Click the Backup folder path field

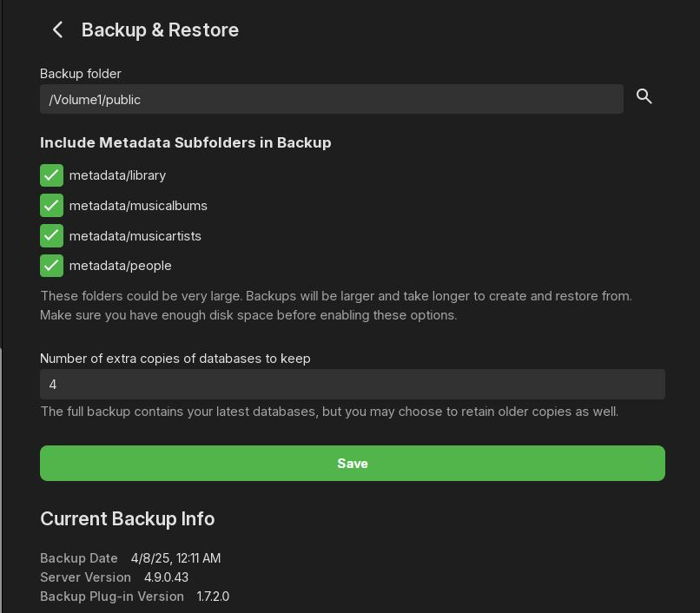[331, 99]
